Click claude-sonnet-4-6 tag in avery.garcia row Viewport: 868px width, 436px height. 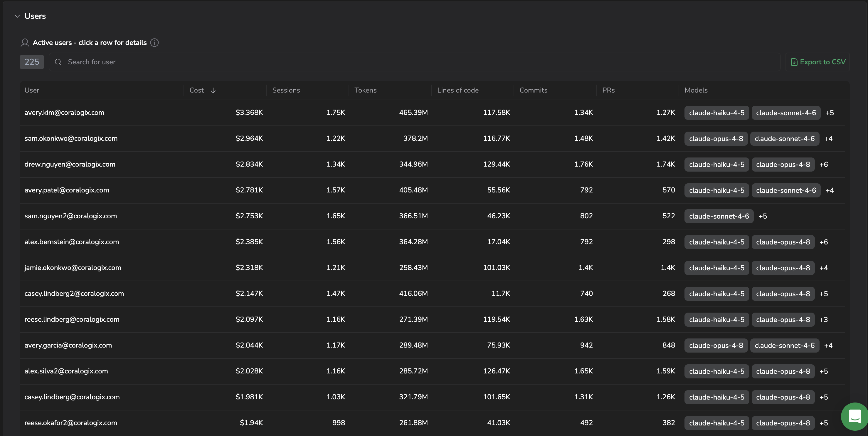click(785, 346)
